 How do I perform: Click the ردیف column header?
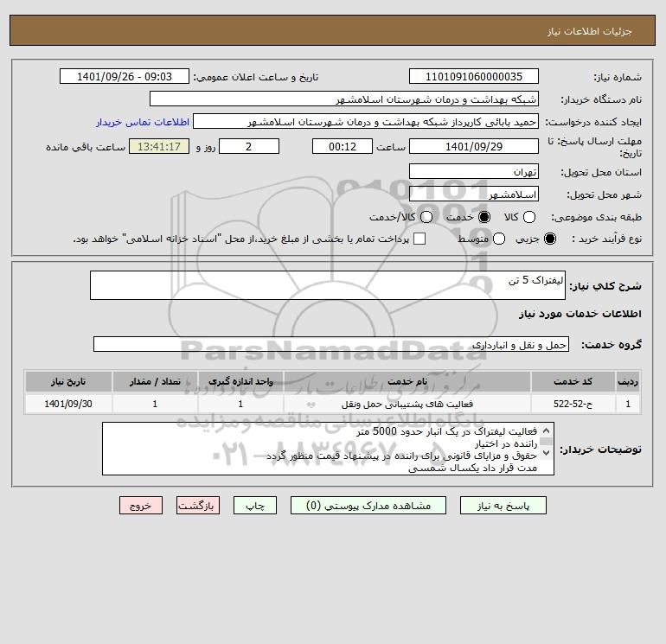[x=628, y=381]
